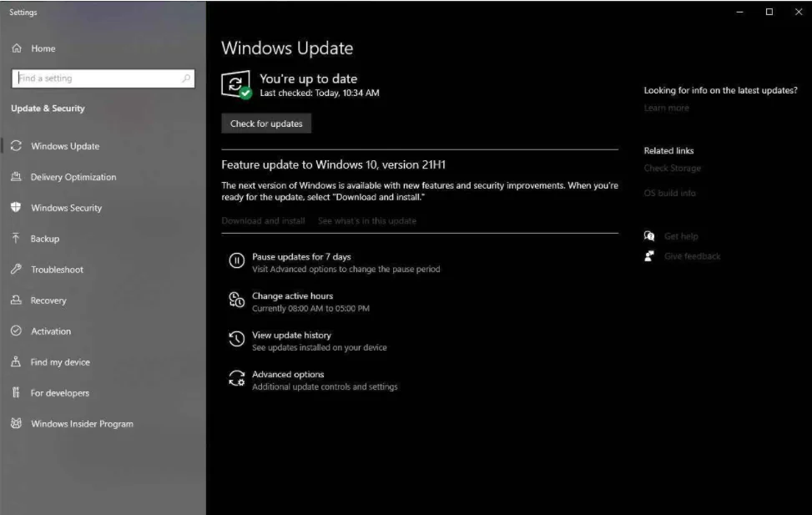Viewport: 812px width, 515px height.
Task: Click the update history clock icon
Action: [237, 339]
